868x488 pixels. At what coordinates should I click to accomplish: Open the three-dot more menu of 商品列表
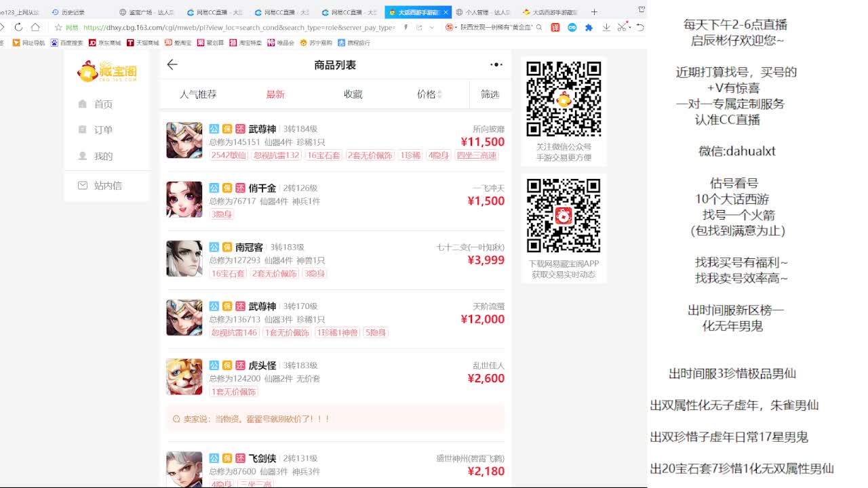pyautogui.click(x=496, y=64)
